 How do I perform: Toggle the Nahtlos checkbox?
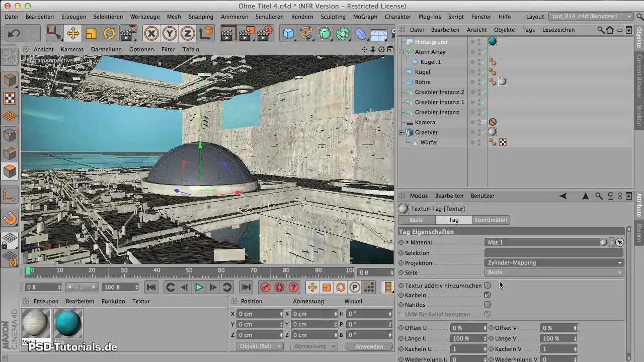(487, 305)
